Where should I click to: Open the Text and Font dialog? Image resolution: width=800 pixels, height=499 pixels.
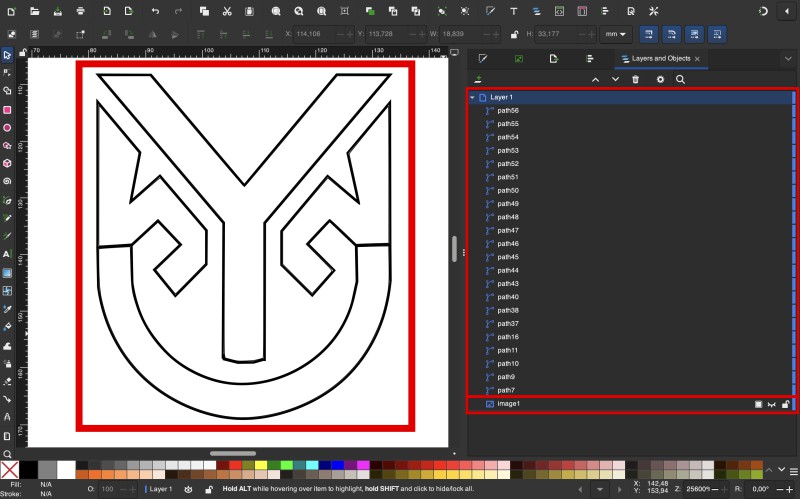[x=513, y=11]
